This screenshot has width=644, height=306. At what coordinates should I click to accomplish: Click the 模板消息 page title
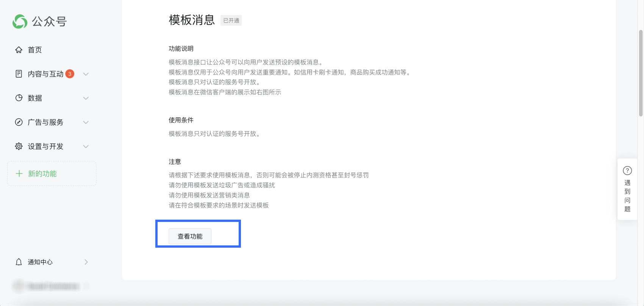coord(192,20)
